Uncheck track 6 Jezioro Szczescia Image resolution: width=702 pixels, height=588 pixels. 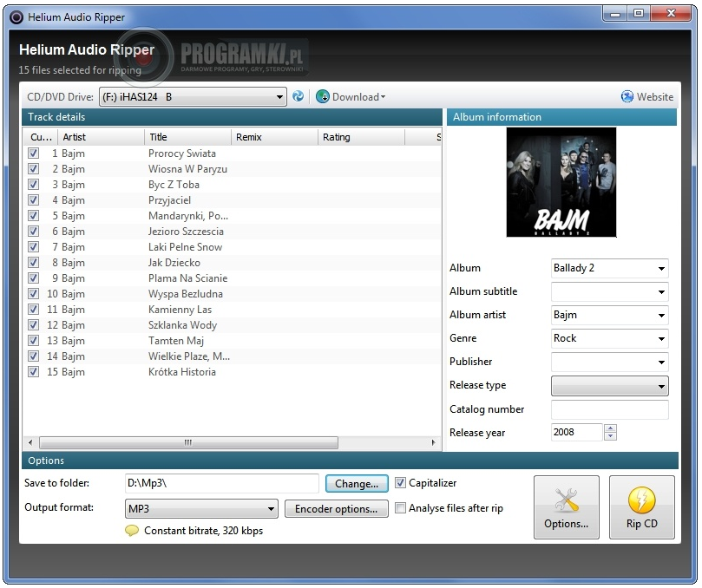click(33, 232)
